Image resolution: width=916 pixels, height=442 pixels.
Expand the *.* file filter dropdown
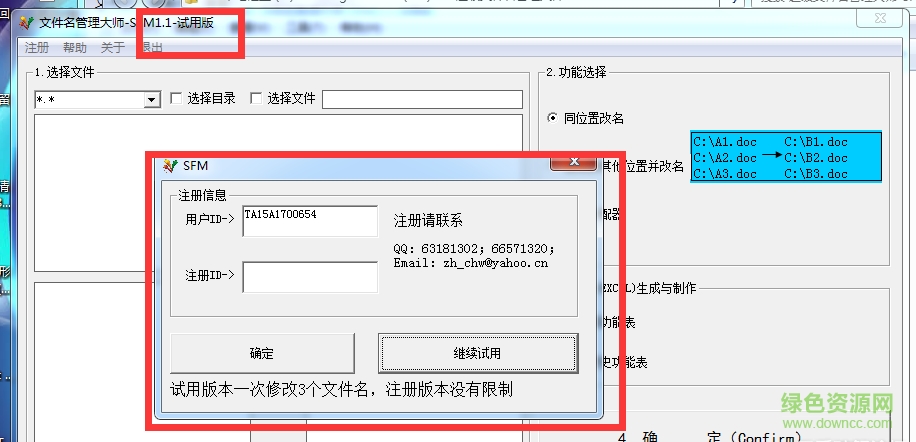coord(152,99)
